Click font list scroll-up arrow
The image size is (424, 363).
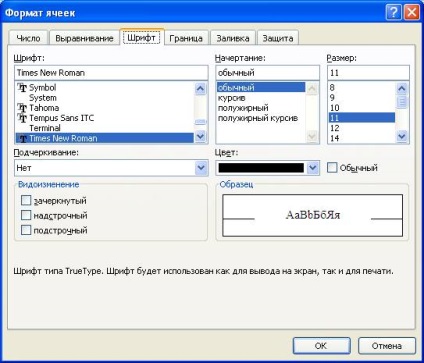200,88
